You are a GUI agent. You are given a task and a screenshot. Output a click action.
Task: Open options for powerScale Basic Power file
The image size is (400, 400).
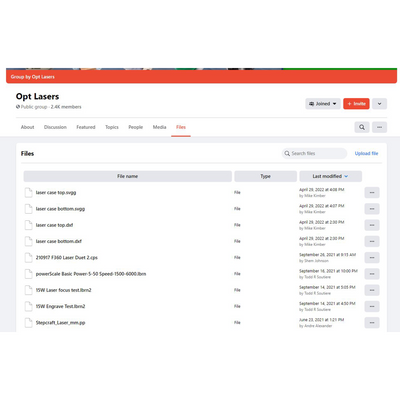(372, 274)
